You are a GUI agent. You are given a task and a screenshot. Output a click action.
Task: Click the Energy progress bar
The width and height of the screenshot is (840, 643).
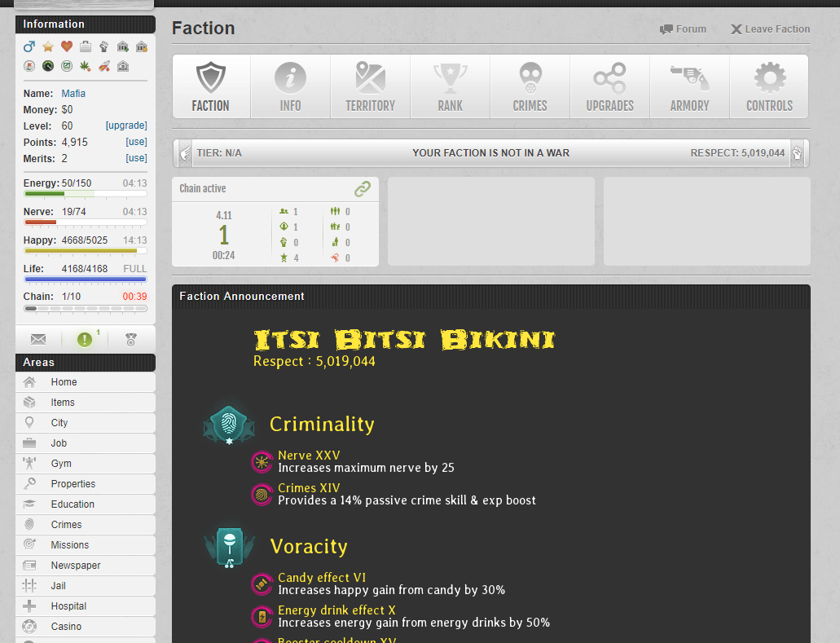85,194
